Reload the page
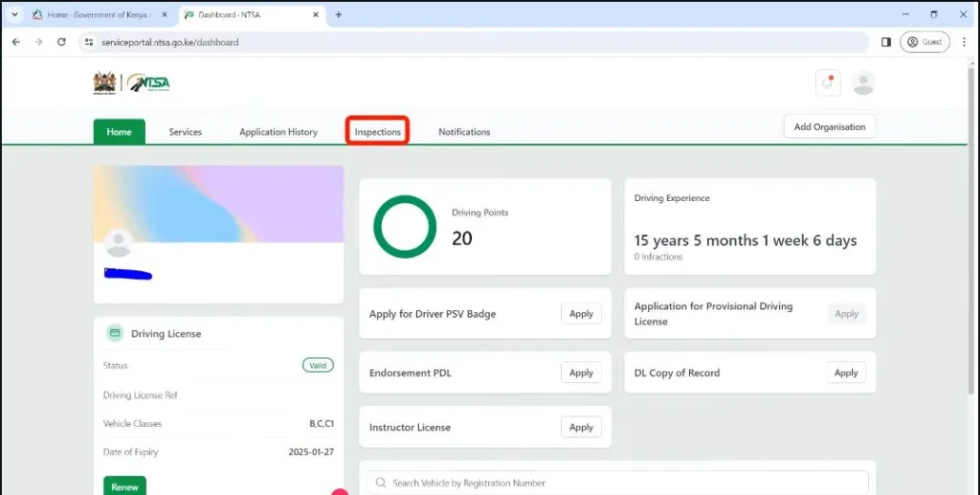 pos(61,42)
